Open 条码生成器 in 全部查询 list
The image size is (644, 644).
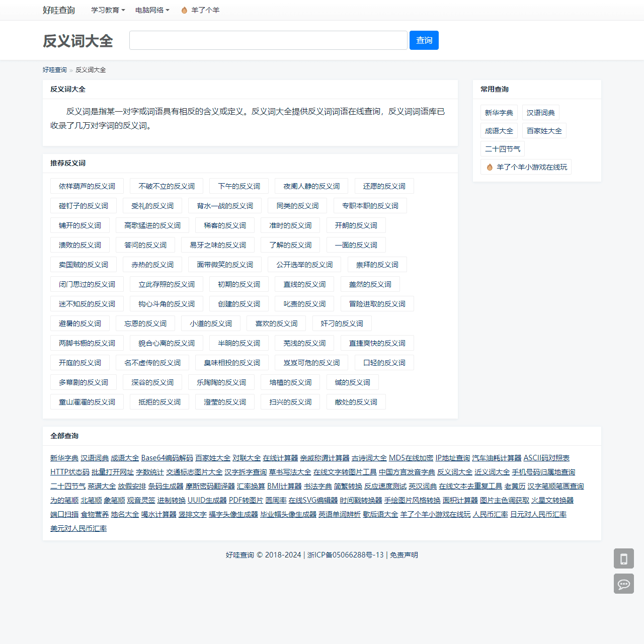[x=166, y=486]
